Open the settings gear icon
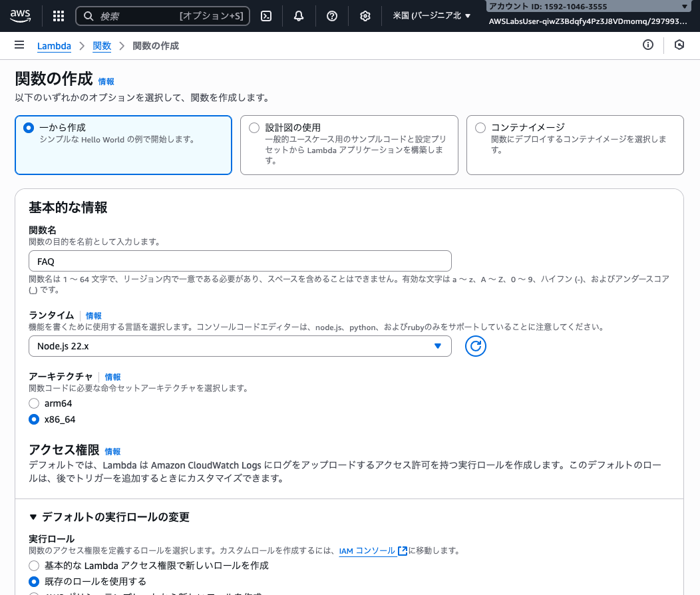 [x=365, y=16]
